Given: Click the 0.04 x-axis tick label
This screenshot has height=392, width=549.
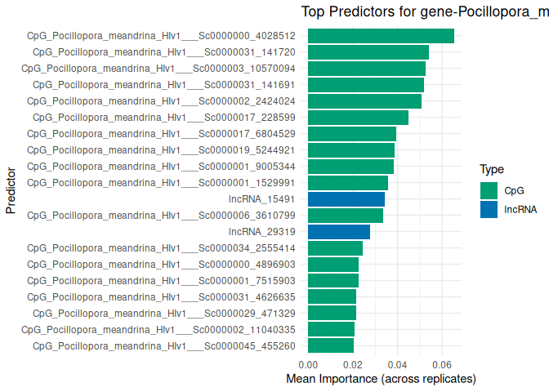Looking at the screenshot, I should [396, 363].
